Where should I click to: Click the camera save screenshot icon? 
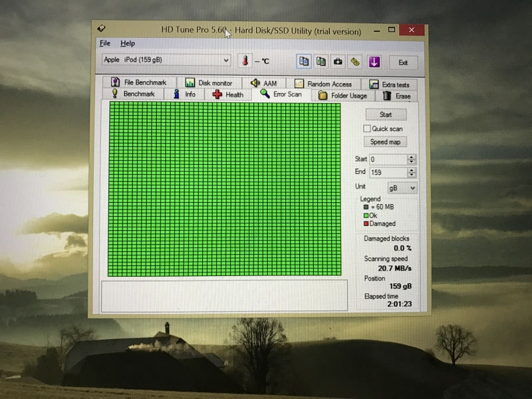click(338, 61)
